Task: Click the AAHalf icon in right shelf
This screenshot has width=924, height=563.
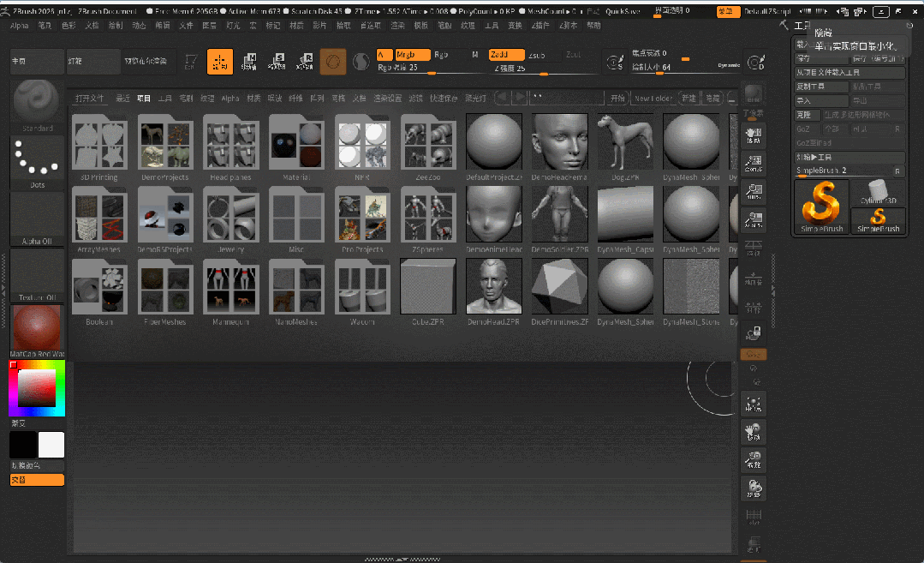Action: coord(754,220)
